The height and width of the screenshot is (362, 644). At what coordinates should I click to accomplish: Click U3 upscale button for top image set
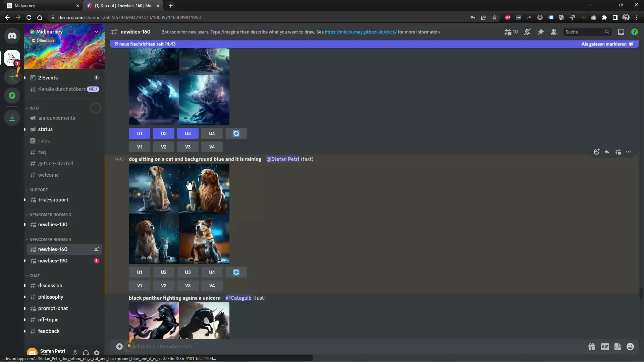point(187,133)
